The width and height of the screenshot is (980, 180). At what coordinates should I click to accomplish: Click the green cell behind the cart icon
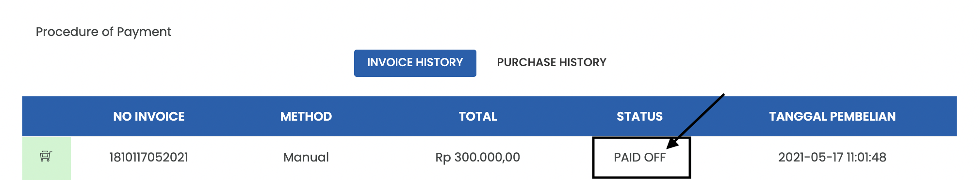click(47, 158)
